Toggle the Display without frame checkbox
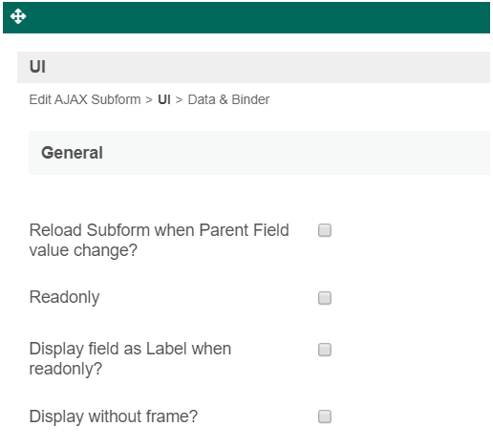 tap(325, 416)
